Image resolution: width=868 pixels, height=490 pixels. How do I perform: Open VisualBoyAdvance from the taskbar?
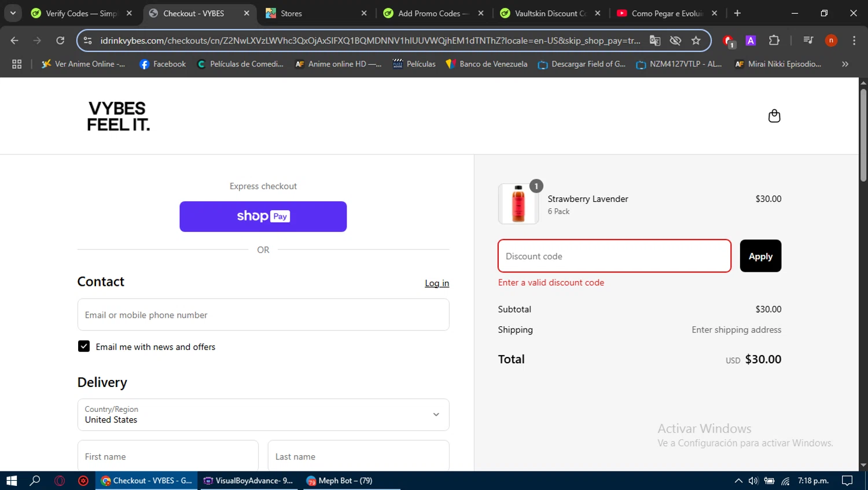coord(248,481)
